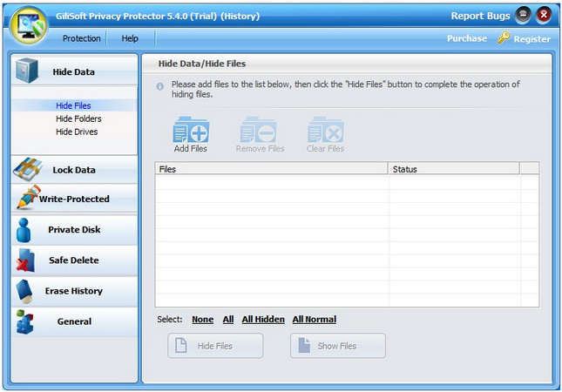Screen dimensions: 562x392
Task: Open the Erase History section
Action: (x=74, y=291)
